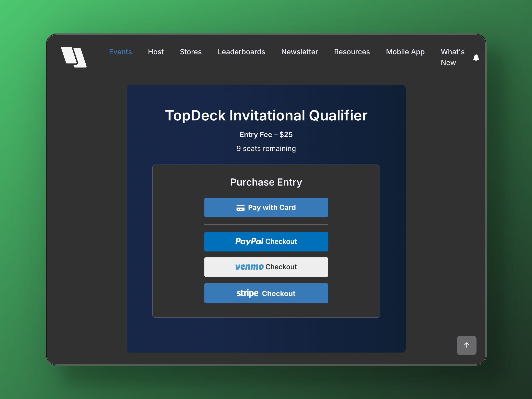This screenshot has width=532, height=399.
Task: View the Leaderboards page
Action: (241, 52)
